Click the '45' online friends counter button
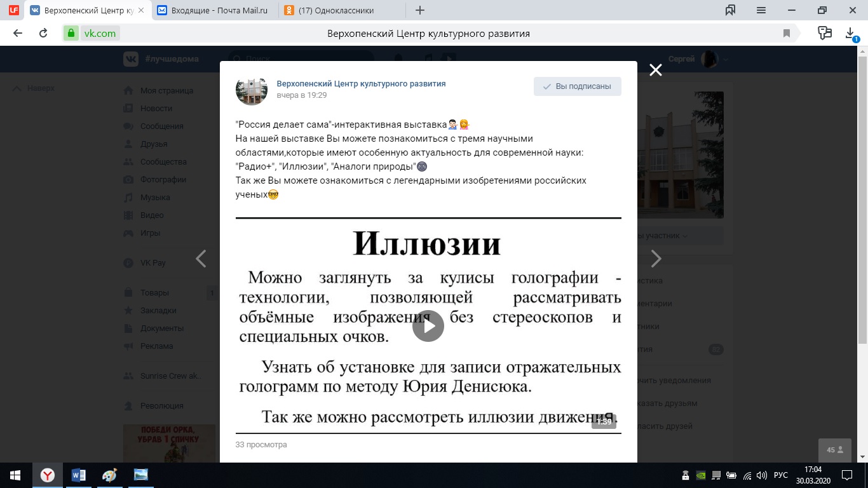Image resolution: width=868 pixels, height=488 pixels. click(x=835, y=450)
